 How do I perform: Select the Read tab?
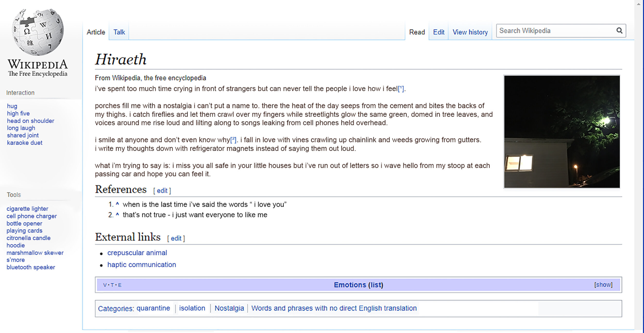417,32
